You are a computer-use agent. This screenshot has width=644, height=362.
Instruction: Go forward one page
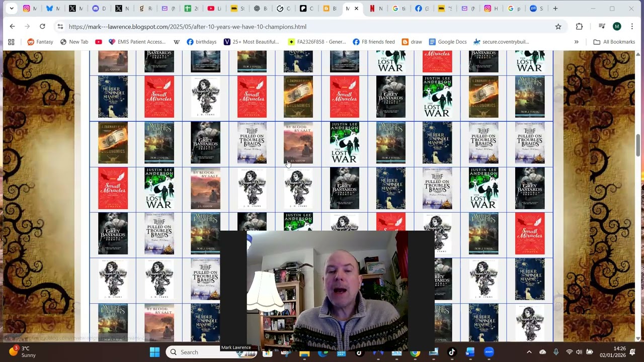coord(27,27)
